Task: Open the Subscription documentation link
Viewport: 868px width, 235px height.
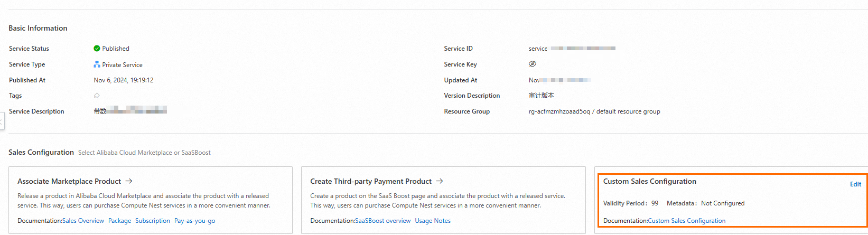Action: pos(153,221)
